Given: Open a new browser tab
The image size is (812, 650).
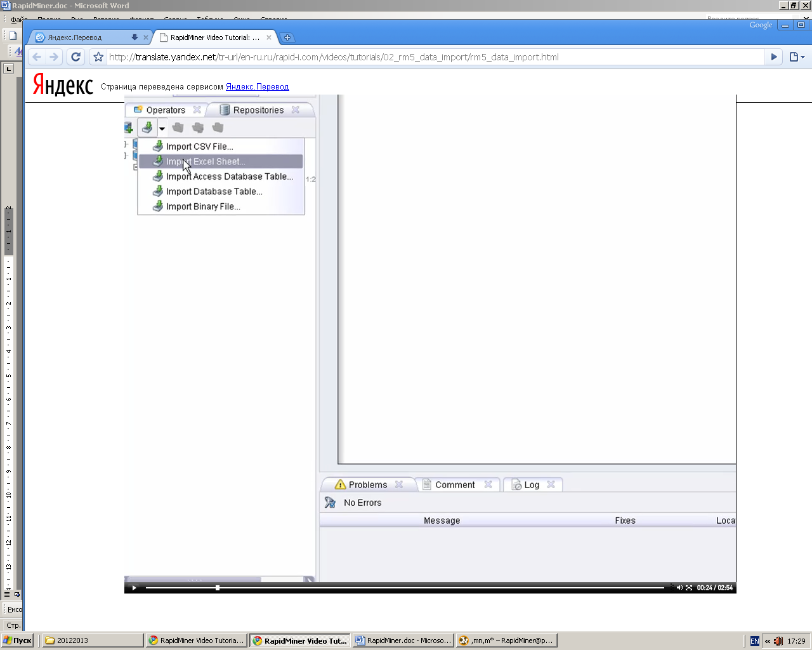Looking at the screenshot, I should coord(287,37).
